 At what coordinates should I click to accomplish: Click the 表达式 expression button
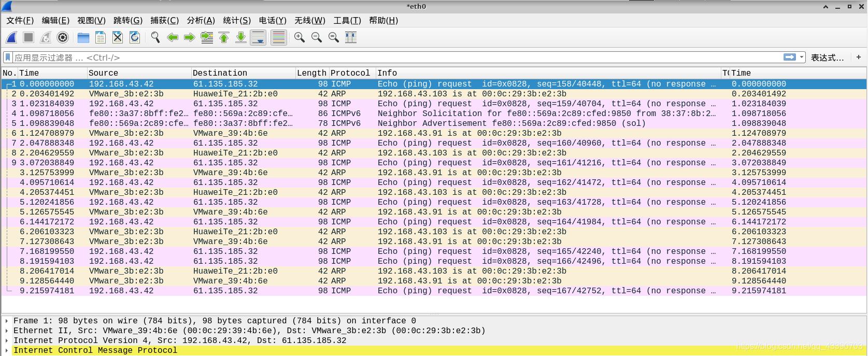(827, 58)
